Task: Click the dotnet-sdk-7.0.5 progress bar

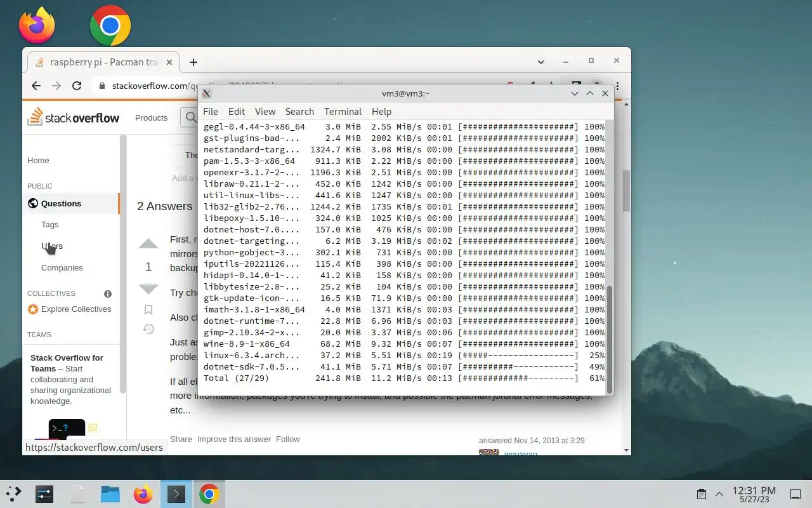Action: coord(518,367)
